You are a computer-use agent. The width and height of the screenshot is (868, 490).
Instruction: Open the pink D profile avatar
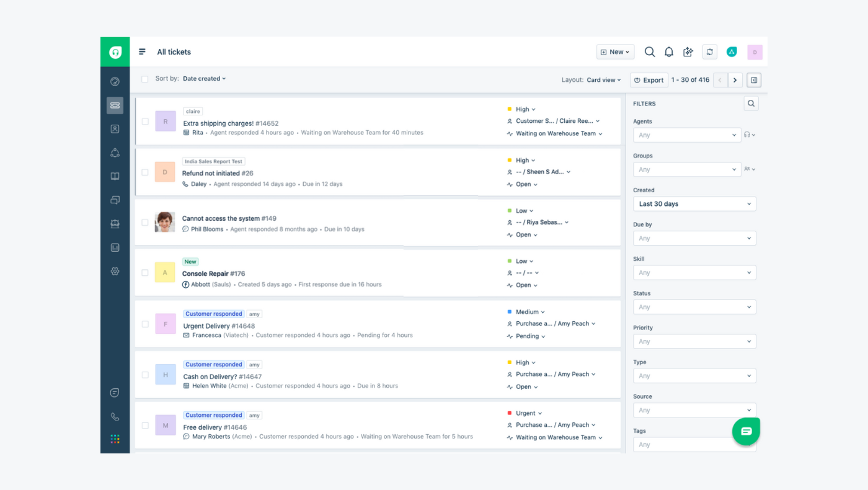pos(755,52)
